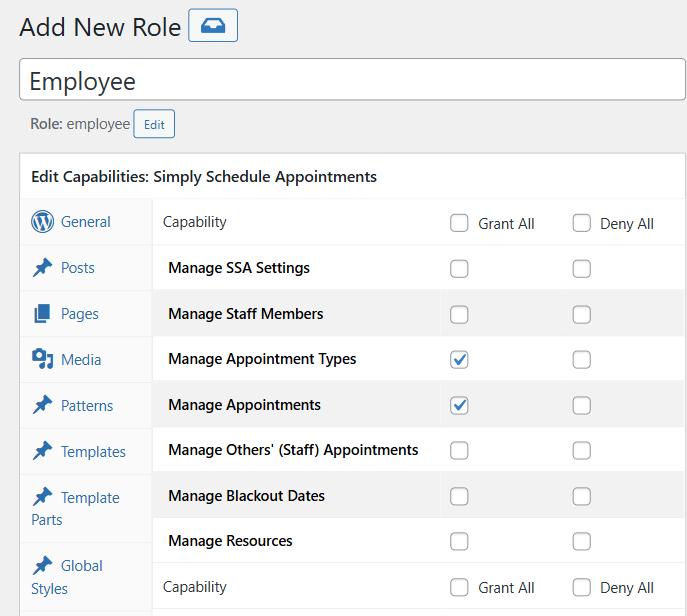The height and width of the screenshot is (616, 687).
Task: Uncheck grant for Manage Appointments
Action: click(459, 405)
